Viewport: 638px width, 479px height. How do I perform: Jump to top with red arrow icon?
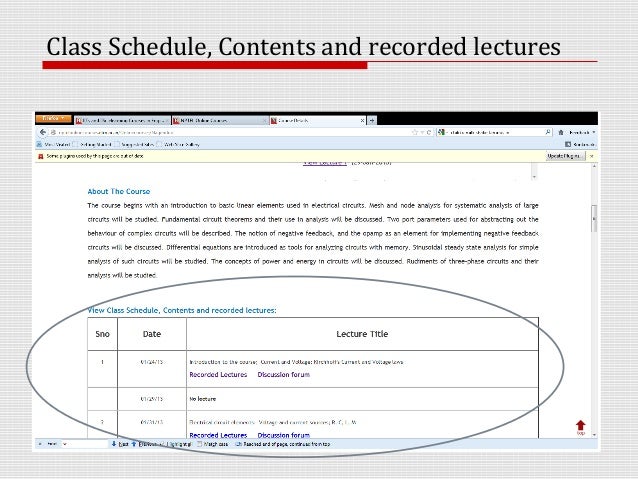(x=581, y=427)
